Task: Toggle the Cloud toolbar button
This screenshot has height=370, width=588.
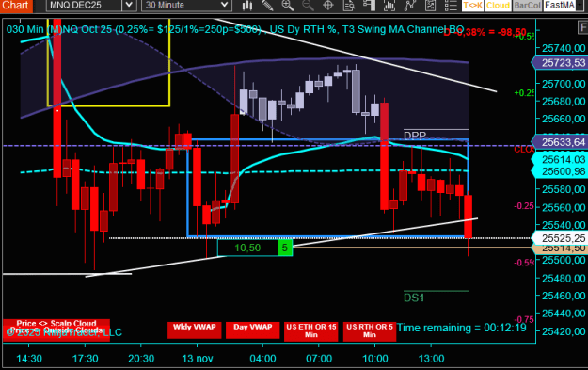Action: coord(498,6)
